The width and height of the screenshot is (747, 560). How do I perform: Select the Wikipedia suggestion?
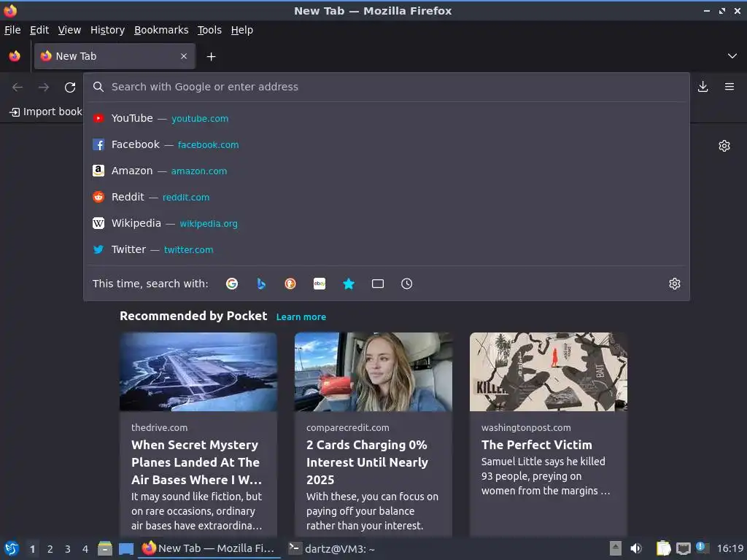click(387, 223)
